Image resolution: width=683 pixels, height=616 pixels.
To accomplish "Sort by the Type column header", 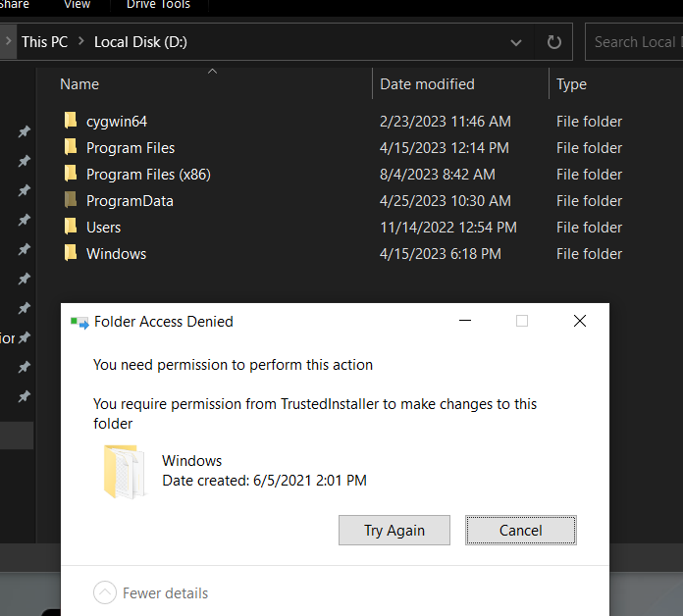I will point(571,84).
